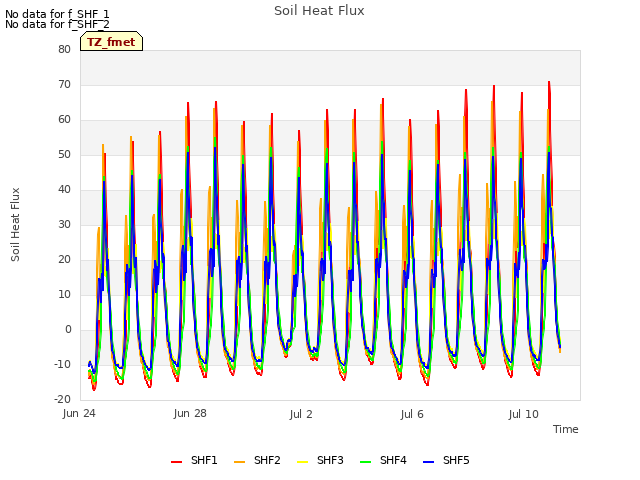Toggle the SHF3 legend label
The height and width of the screenshot is (480, 640).
coord(330,460)
